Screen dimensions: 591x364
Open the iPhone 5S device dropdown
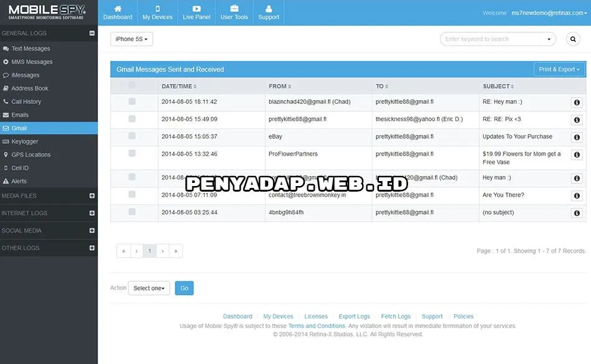[131, 39]
